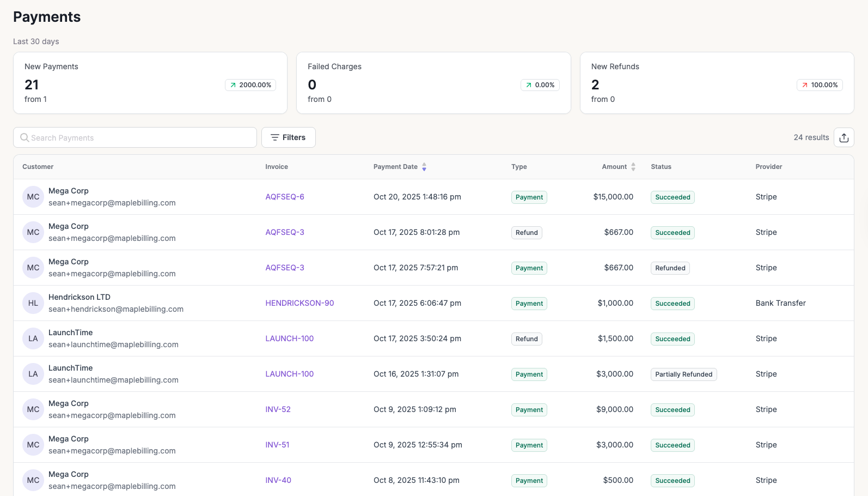This screenshot has width=868, height=496.
Task: Open invoice AQFSEQ-6 link
Action: click(285, 197)
